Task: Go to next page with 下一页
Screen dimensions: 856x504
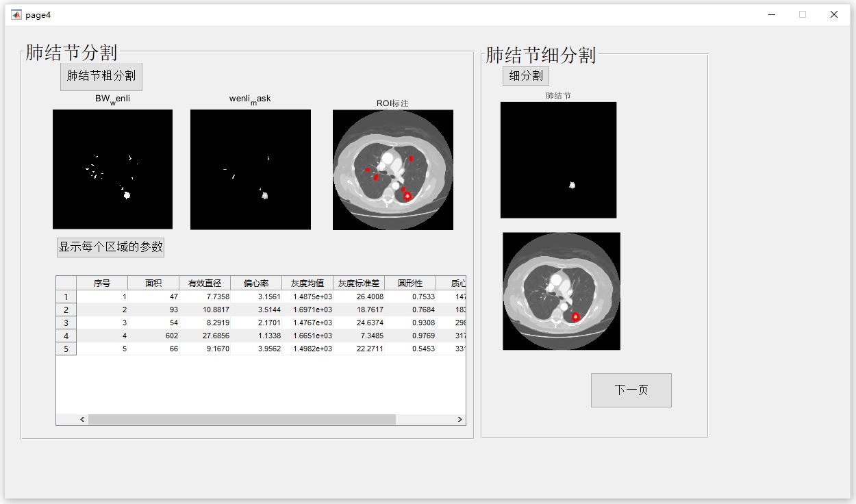Action: pyautogui.click(x=631, y=390)
